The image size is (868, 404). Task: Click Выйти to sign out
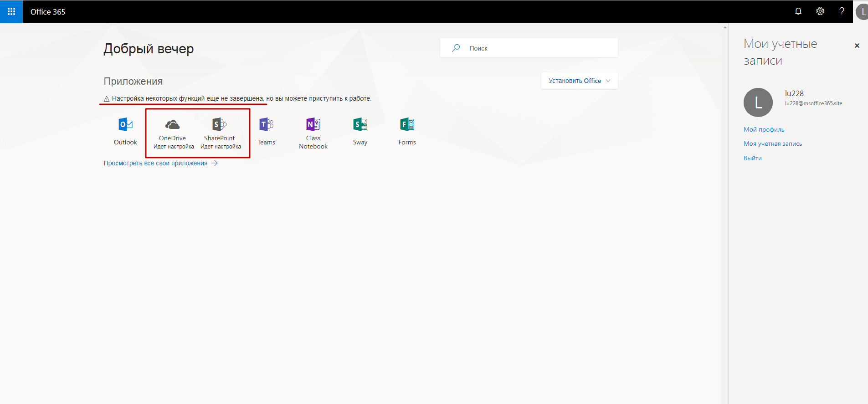point(753,158)
